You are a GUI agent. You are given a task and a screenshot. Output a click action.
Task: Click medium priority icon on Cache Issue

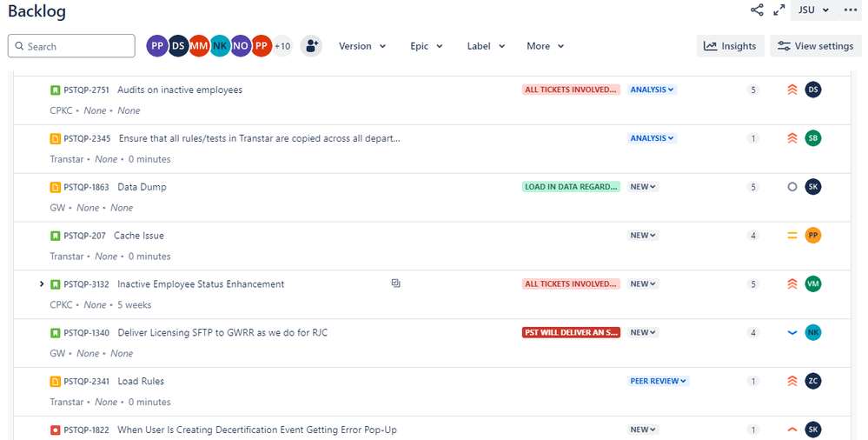[x=792, y=236]
